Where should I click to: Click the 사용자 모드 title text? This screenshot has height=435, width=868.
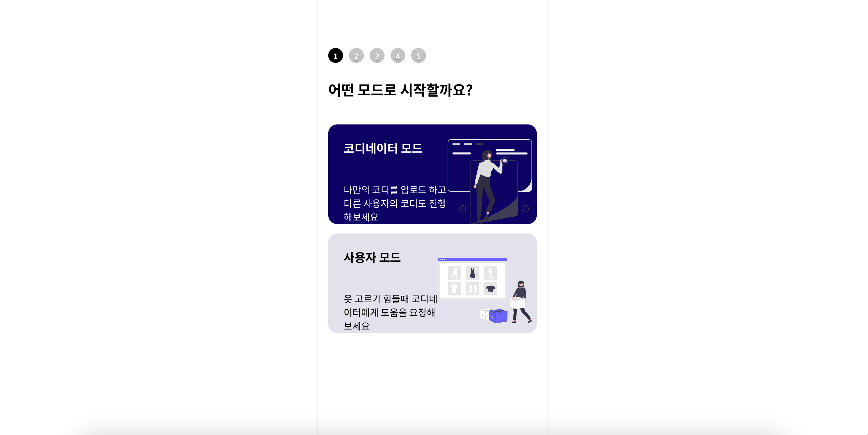tap(372, 258)
